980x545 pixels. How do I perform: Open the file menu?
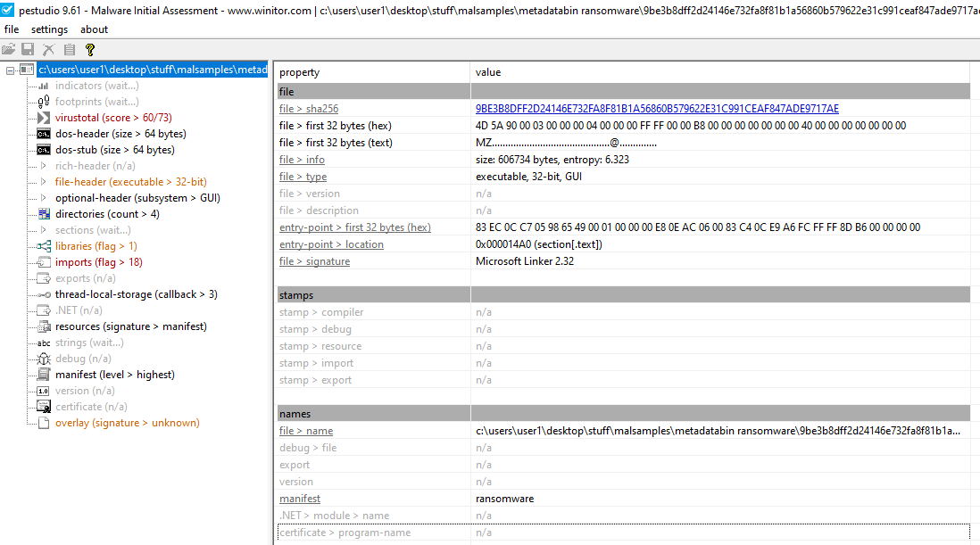(x=12, y=29)
